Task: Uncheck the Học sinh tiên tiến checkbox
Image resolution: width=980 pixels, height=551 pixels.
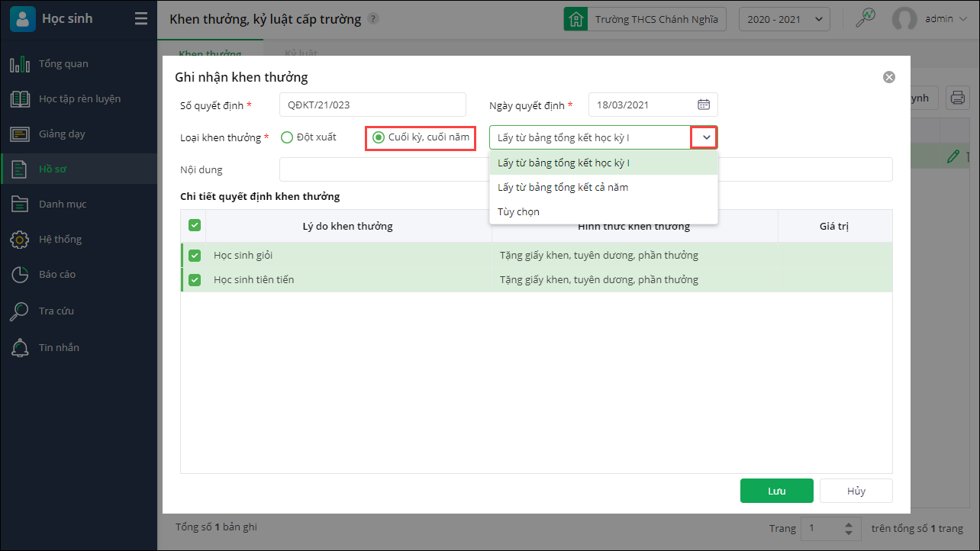Action: pos(195,280)
